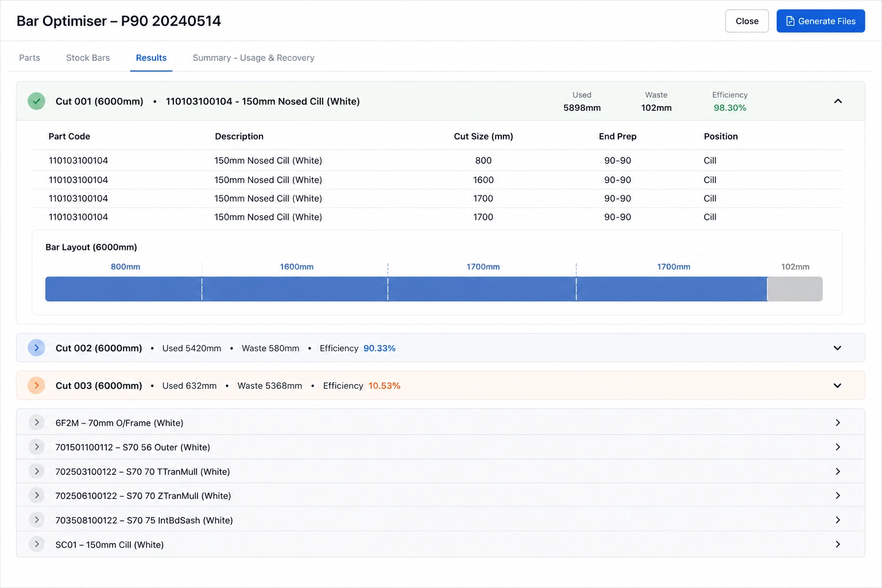Click the round chevron icon beside 703508100122

[37, 520]
